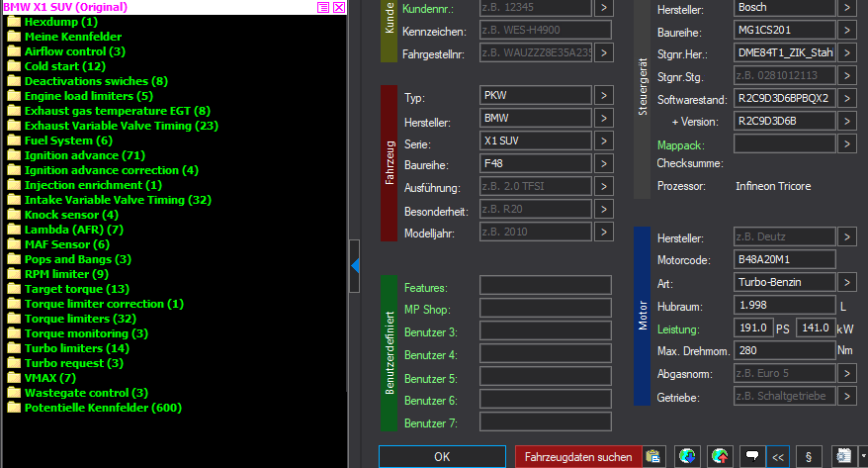Click the paragraph symbol button
The image size is (868, 468).
pos(809,456)
